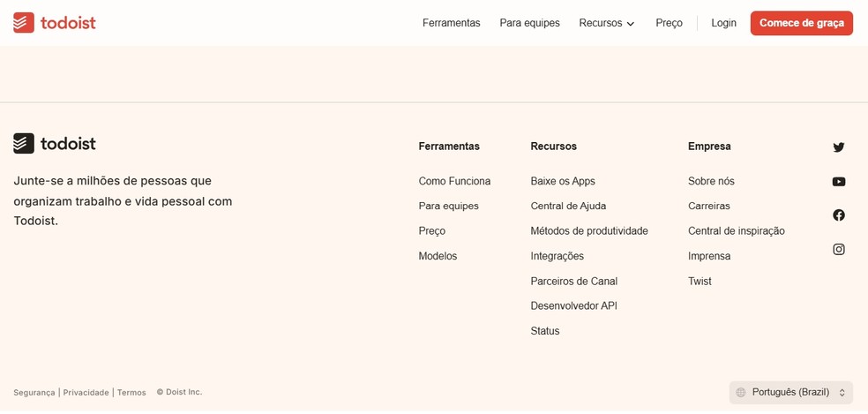Open the Twitter social icon
Viewport: 868px width, 414px height.
[x=838, y=147]
